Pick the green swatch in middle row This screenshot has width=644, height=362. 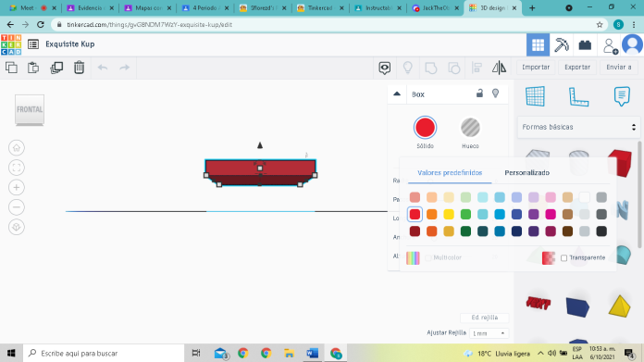coord(465,215)
